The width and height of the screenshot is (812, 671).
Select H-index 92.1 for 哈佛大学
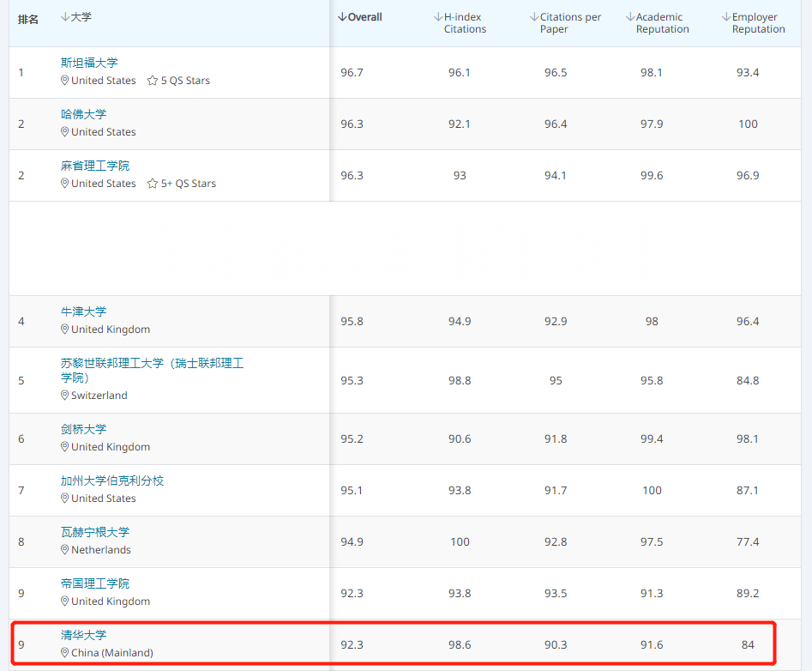(460, 124)
